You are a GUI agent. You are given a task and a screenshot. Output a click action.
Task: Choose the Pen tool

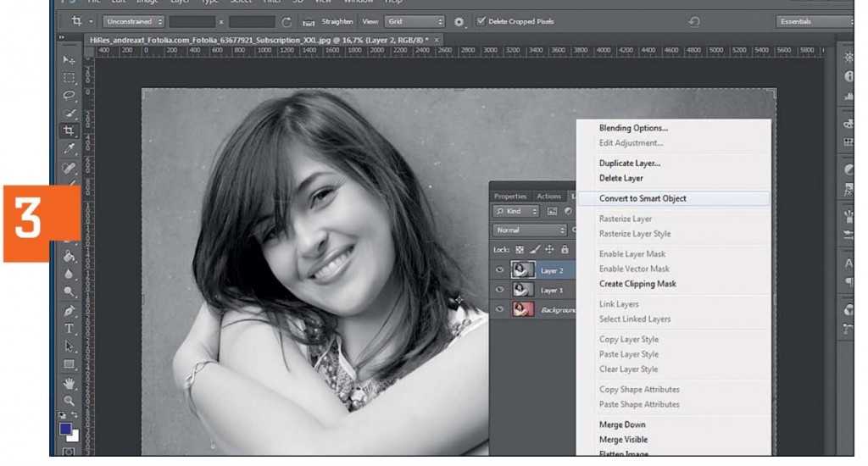point(70,311)
